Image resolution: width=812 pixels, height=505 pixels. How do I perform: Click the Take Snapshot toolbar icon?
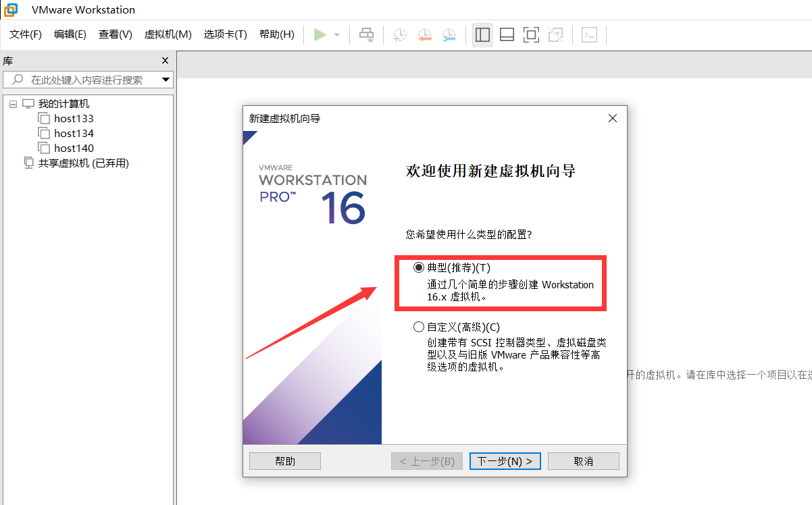400,34
